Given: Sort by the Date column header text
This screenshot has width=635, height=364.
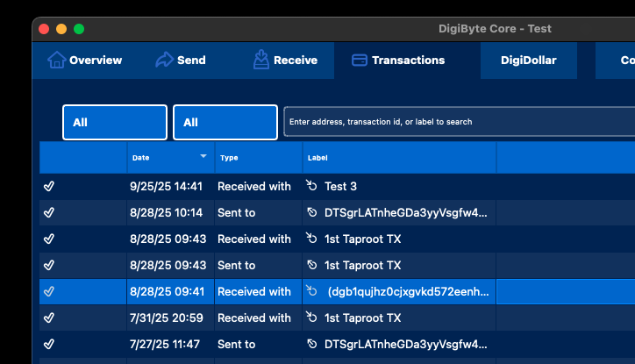Looking at the screenshot, I should (141, 158).
